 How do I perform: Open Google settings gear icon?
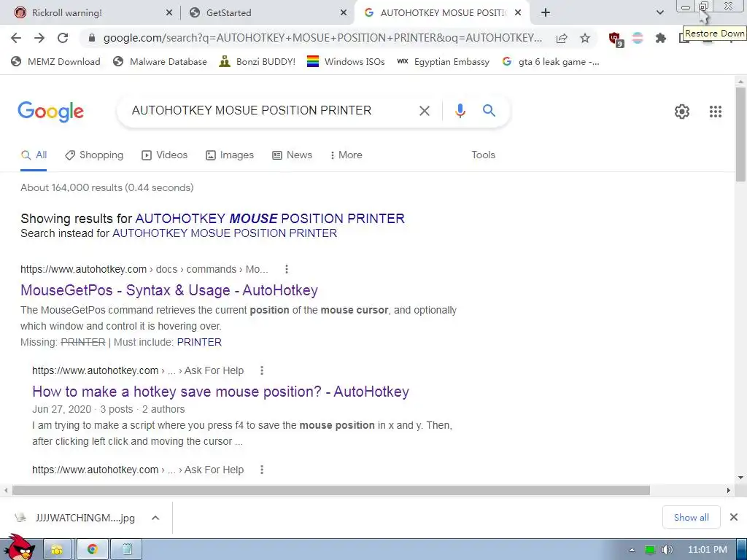pyautogui.click(x=682, y=112)
